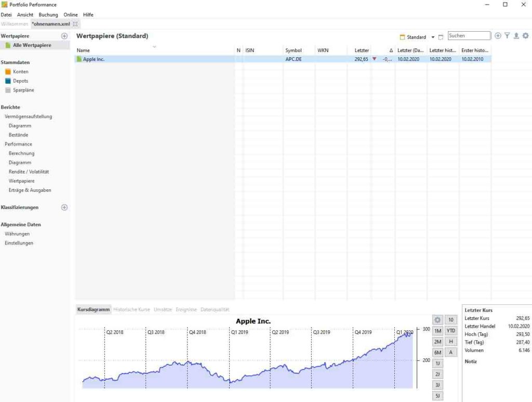The height and width of the screenshot is (402, 532).
Task: Set chart range to 1M
Action: [x=437, y=331]
